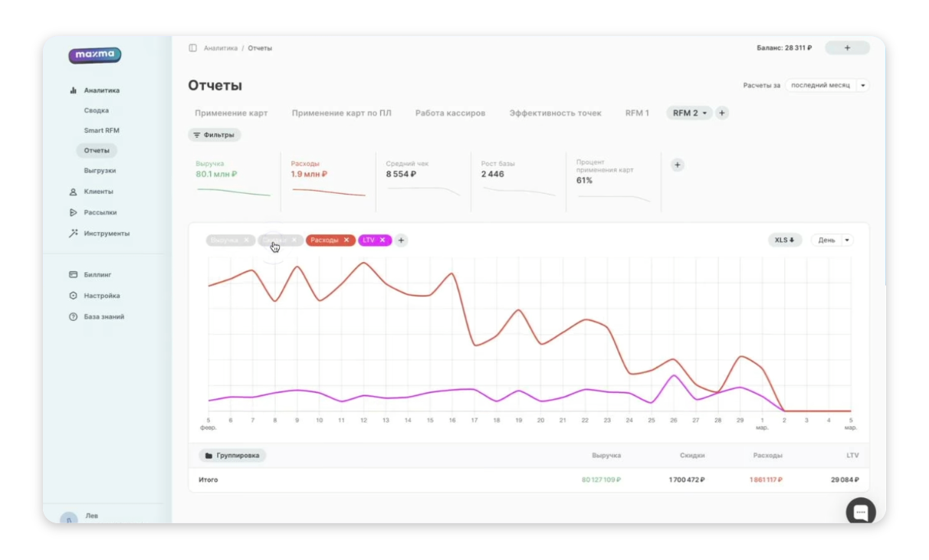The height and width of the screenshot is (560, 929).
Task: Click the Группировка folder button
Action: [232, 455]
